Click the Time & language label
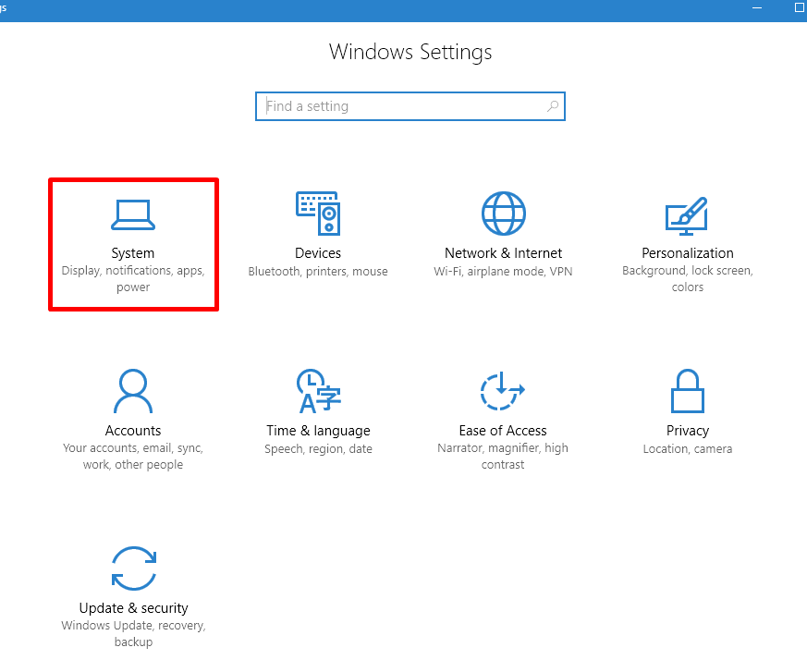 click(318, 431)
